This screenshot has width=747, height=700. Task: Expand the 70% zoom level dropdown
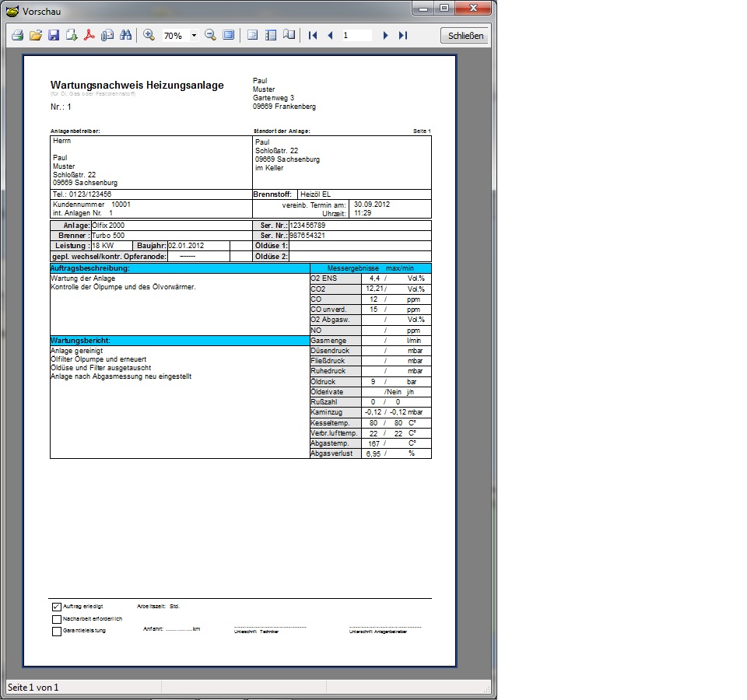click(x=194, y=36)
